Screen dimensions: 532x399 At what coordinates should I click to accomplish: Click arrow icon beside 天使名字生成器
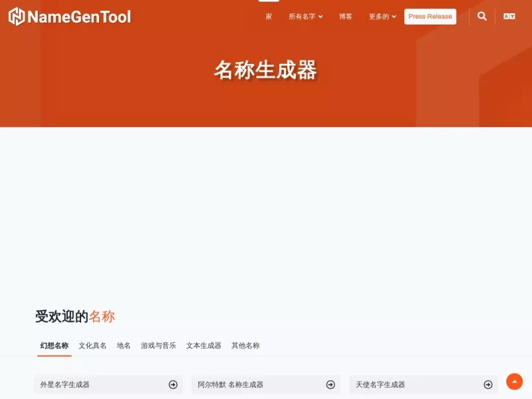pyautogui.click(x=488, y=384)
